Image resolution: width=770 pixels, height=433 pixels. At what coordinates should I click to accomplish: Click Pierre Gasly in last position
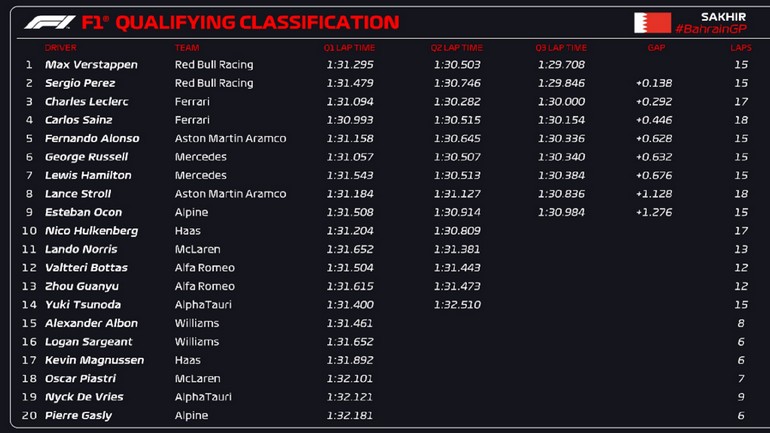pyautogui.click(x=77, y=416)
